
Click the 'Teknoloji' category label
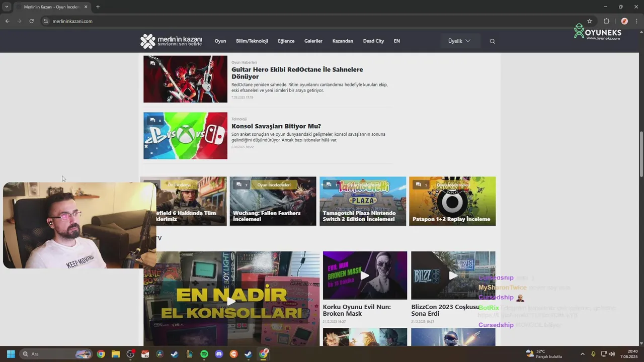[x=239, y=119]
